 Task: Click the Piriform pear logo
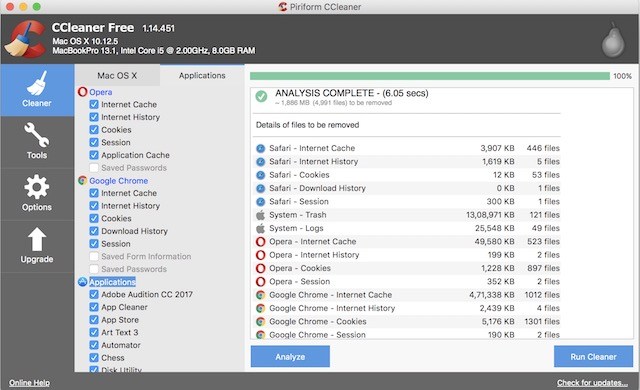pos(613,40)
